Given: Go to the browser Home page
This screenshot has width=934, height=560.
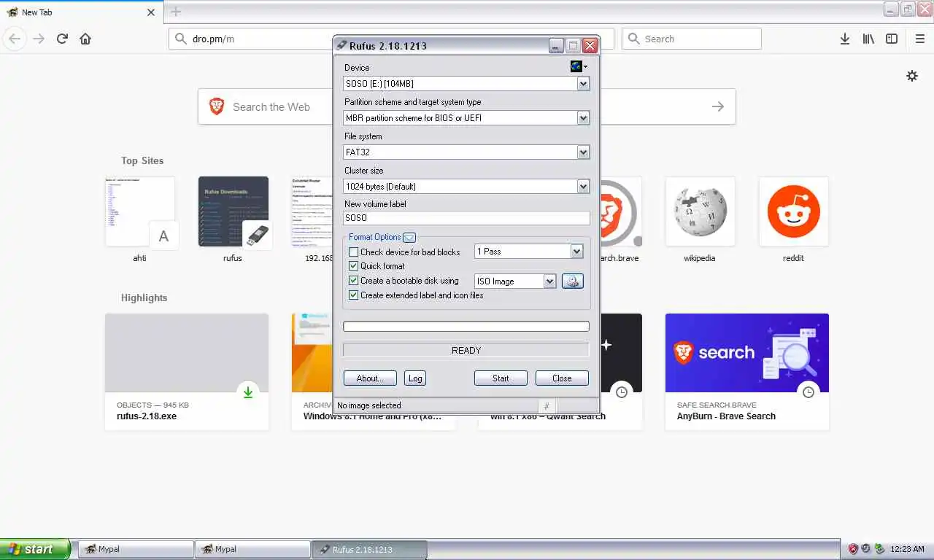Looking at the screenshot, I should [85, 39].
